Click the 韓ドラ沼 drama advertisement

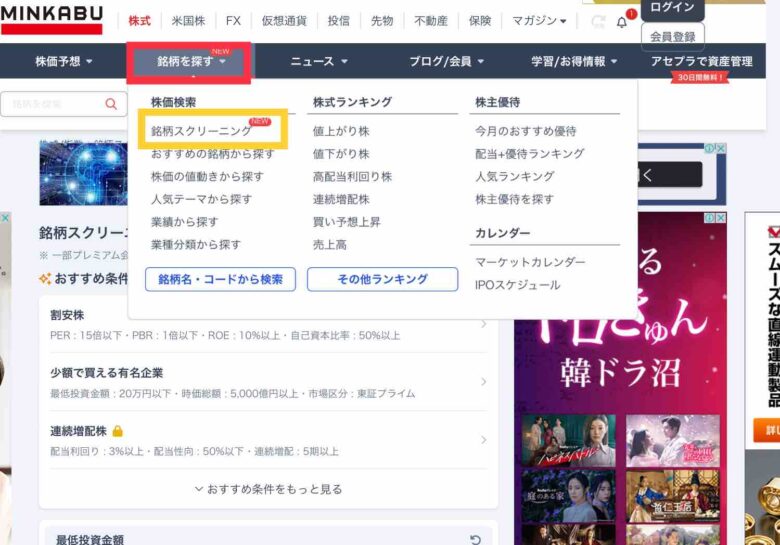tap(620, 378)
